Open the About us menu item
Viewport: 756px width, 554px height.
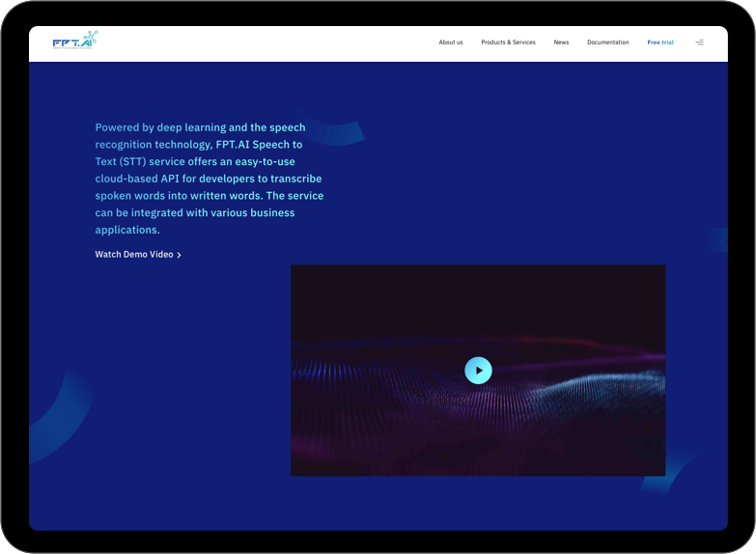click(451, 42)
